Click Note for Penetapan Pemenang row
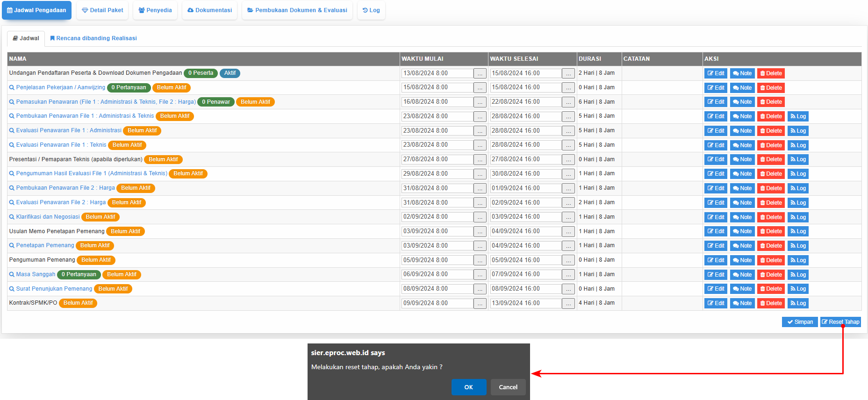Viewport: 868px width, 400px height. [x=742, y=246]
